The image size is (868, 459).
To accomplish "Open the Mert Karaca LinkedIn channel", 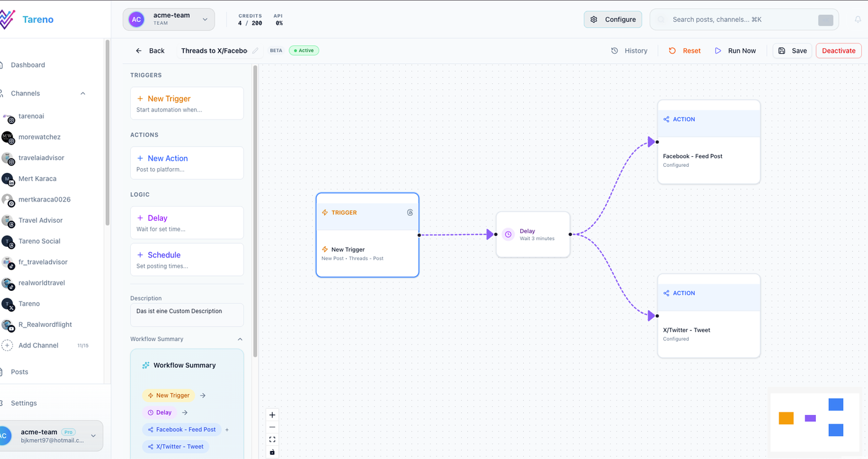I will [x=37, y=179].
